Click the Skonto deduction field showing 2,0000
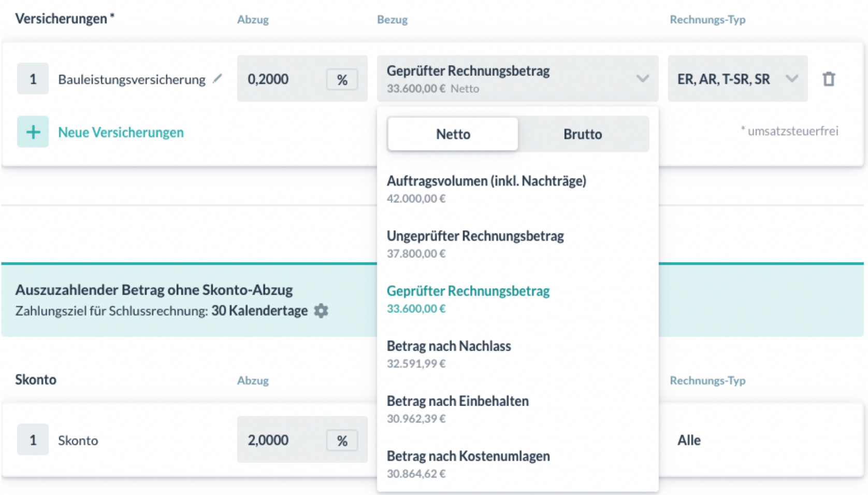 tap(280, 440)
